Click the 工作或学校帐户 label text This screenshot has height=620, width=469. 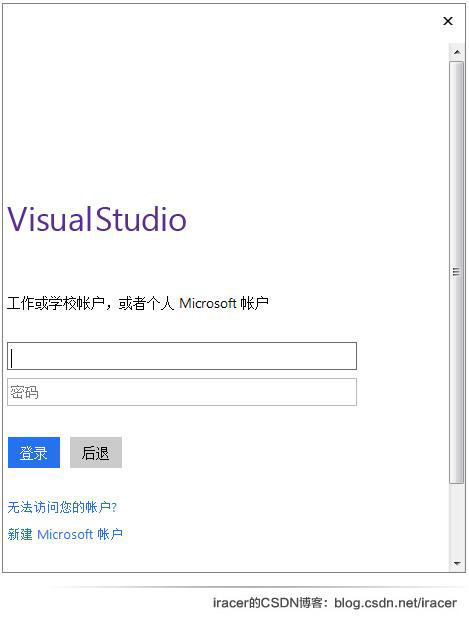pos(56,304)
